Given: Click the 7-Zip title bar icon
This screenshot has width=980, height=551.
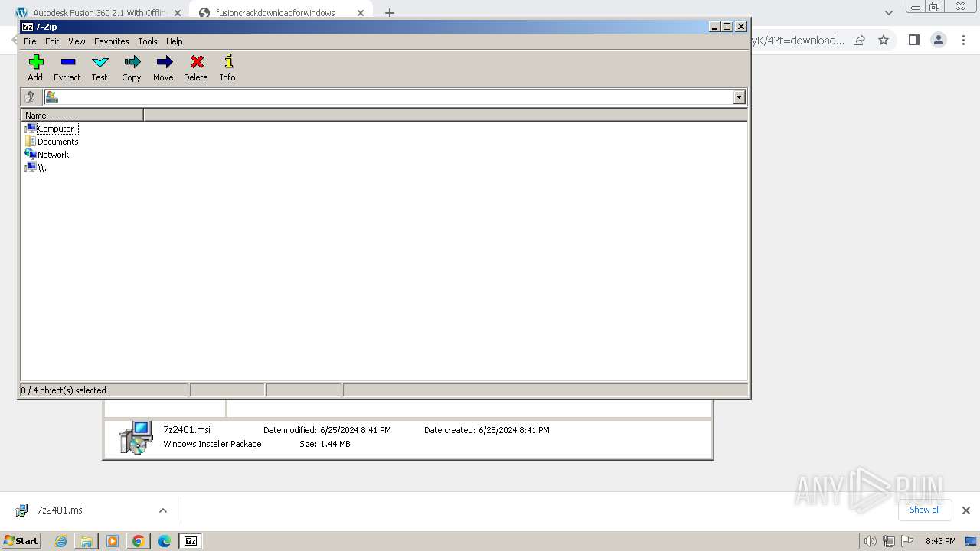Looking at the screenshot, I should [28, 27].
